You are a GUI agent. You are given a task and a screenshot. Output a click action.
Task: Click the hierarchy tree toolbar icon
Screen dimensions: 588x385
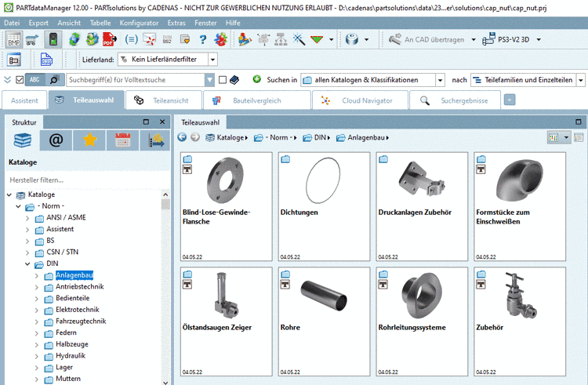pos(281,39)
